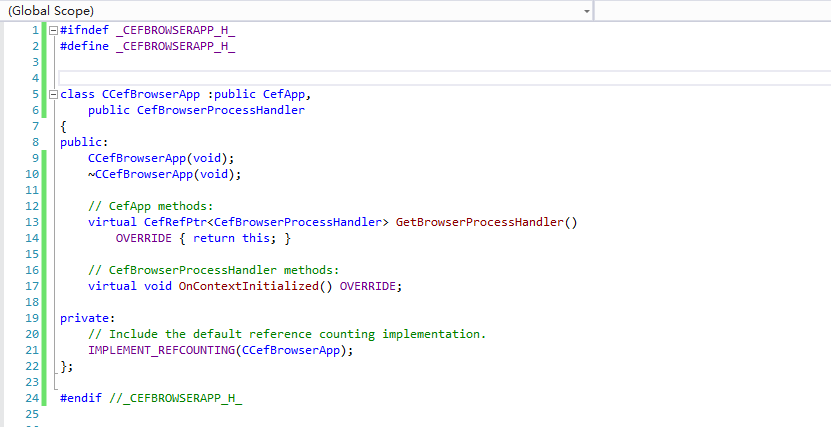Collapse the CCefBrowserApp class on line 5

53,94
